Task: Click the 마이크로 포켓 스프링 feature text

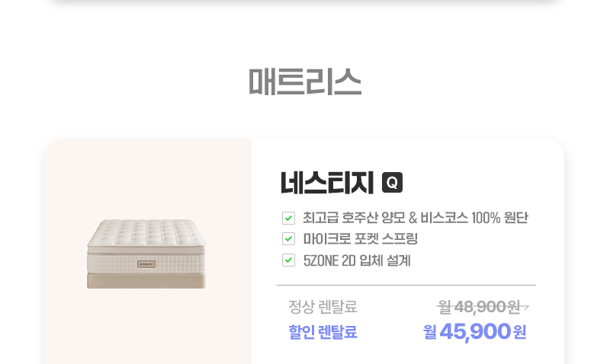Action: 361,239
